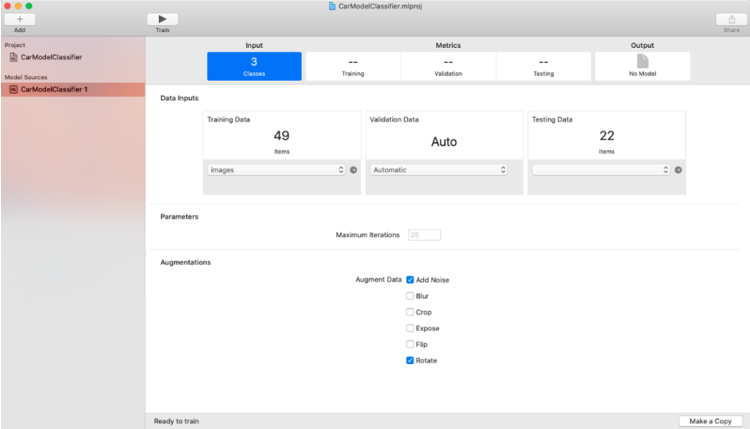Enable the Crop augmentation checkbox

[x=410, y=312]
